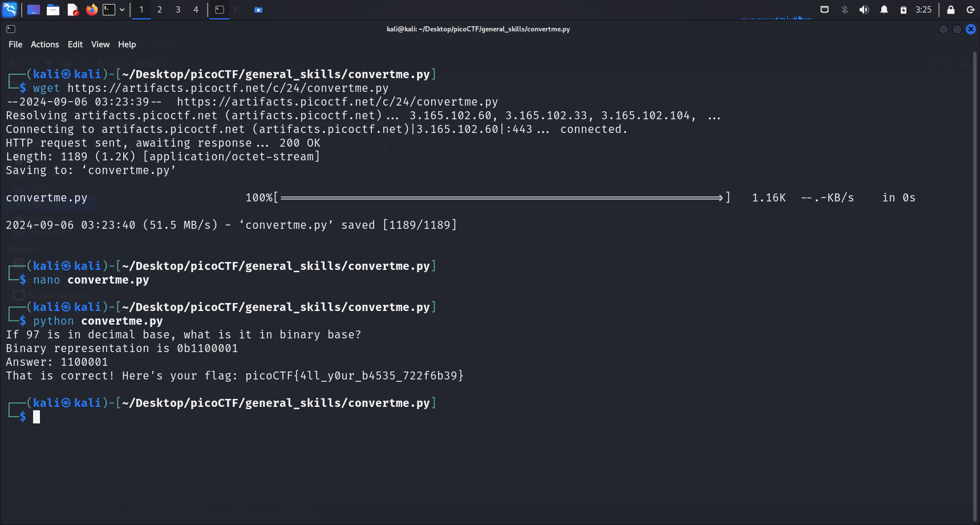Click the battery power manager icon
Image resolution: width=980 pixels, height=525 pixels.
click(903, 10)
